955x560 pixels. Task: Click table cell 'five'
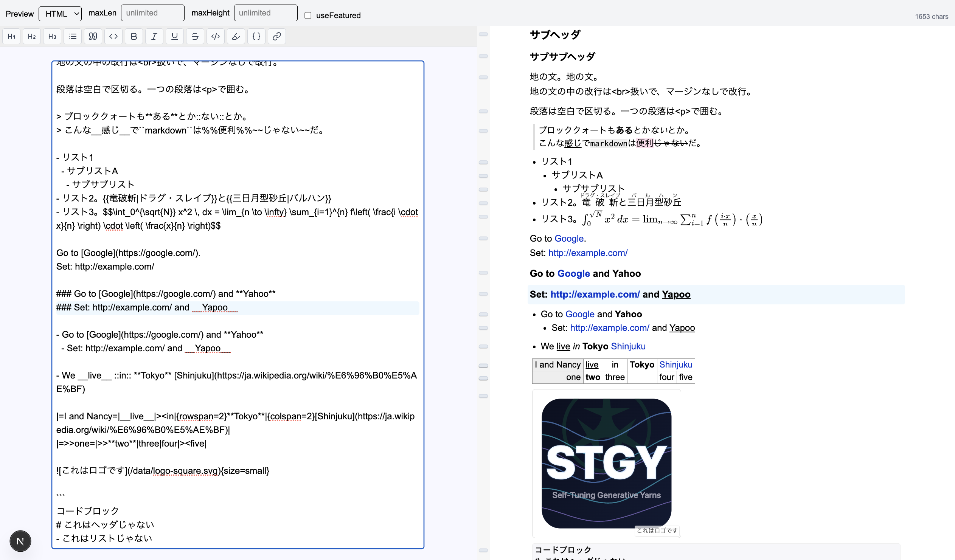686,377
